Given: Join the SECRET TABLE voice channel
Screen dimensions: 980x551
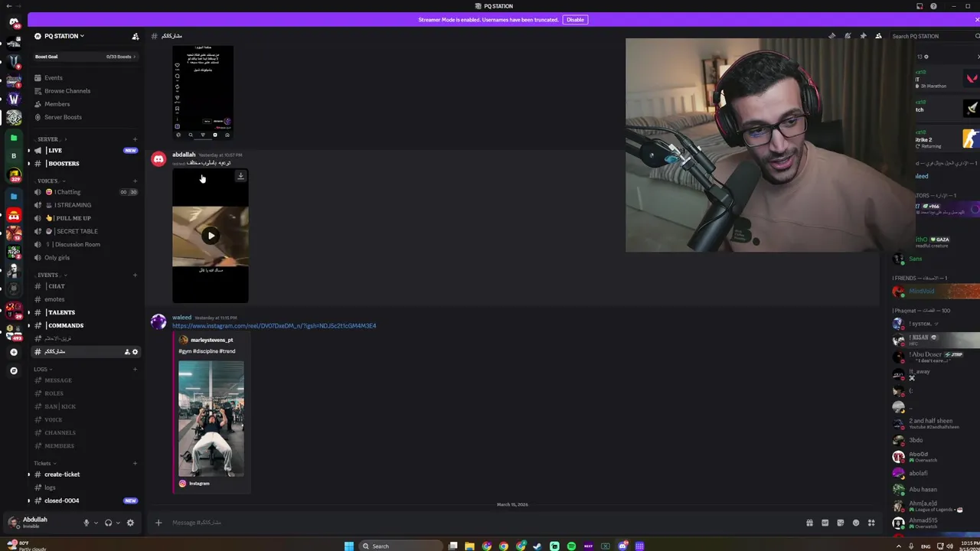Looking at the screenshot, I should 85,231.
